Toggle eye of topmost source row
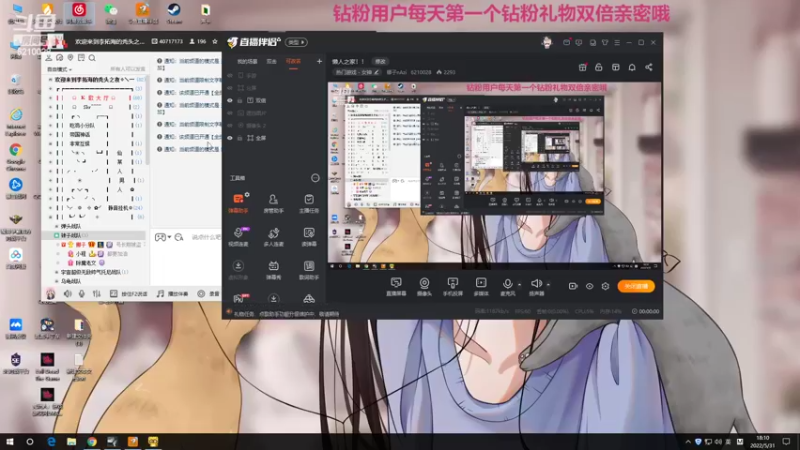The width and height of the screenshot is (800, 450). point(230,76)
